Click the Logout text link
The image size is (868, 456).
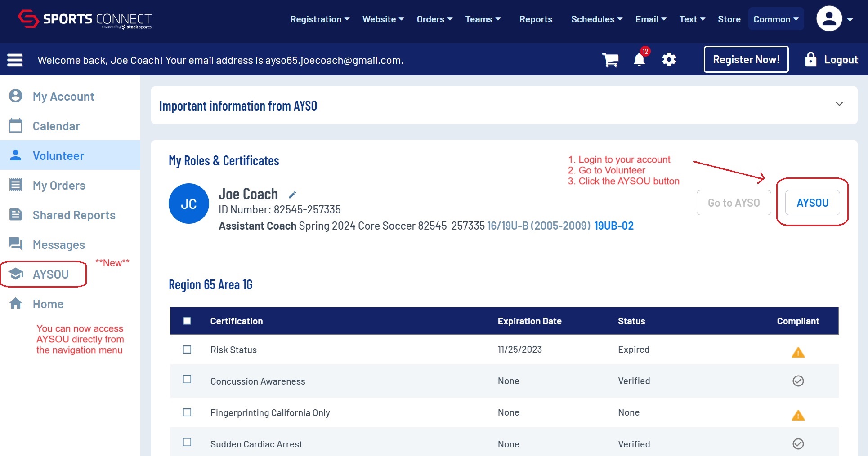tap(841, 60)
